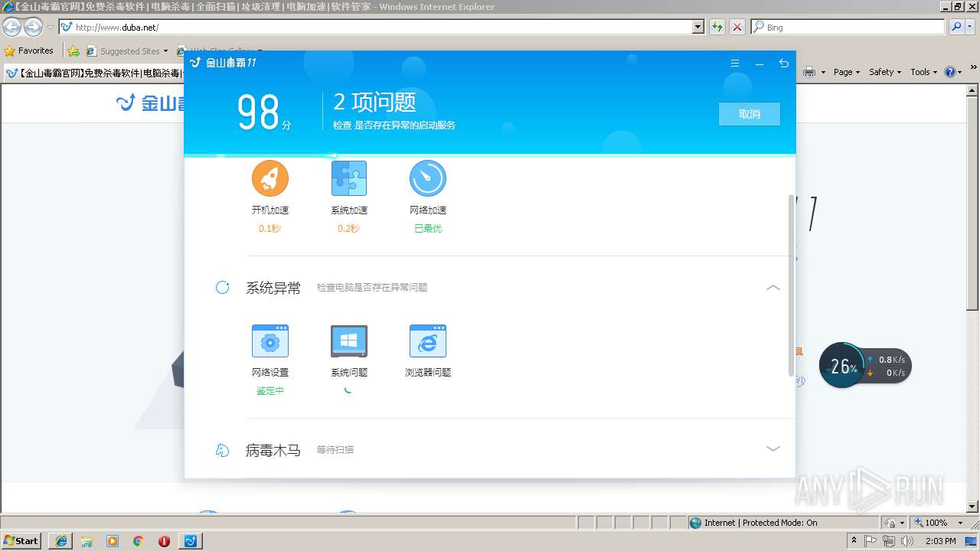Open the Tools menu
The height and width of the screenshot is (551, 980).
click(x=923, y=72)
